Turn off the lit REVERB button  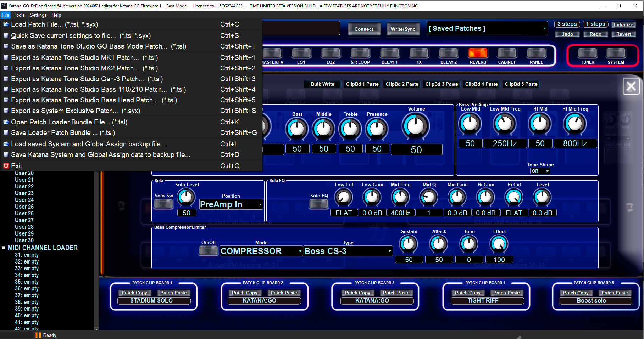point(478,53)
